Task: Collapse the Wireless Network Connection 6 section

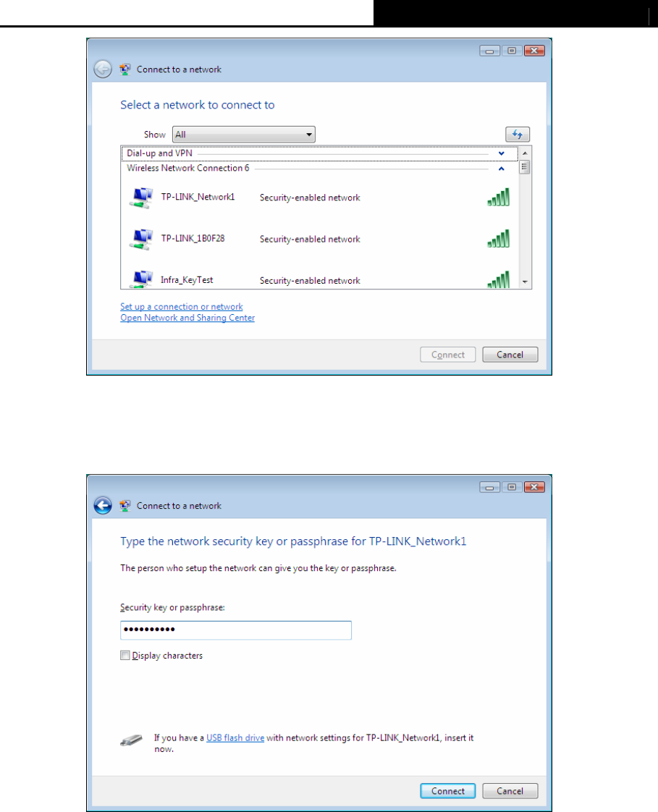Action: coord(501,169)
